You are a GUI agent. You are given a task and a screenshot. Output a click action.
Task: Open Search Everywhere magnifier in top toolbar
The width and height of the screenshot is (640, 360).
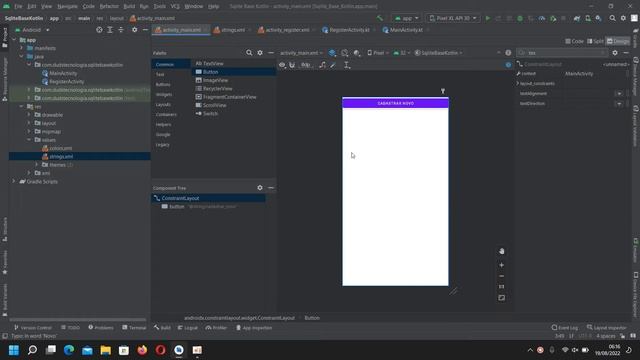612,18
